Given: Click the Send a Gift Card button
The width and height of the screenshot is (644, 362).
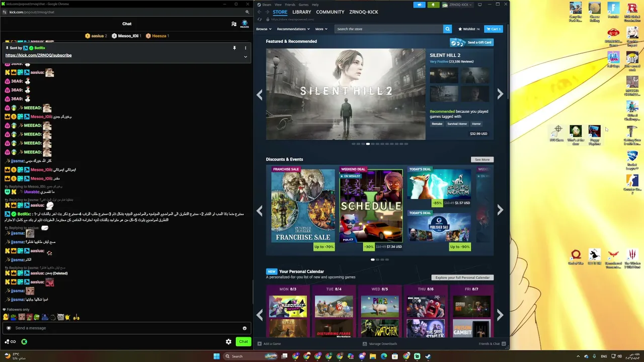Looking at the screenshot, I should [472, 42].
